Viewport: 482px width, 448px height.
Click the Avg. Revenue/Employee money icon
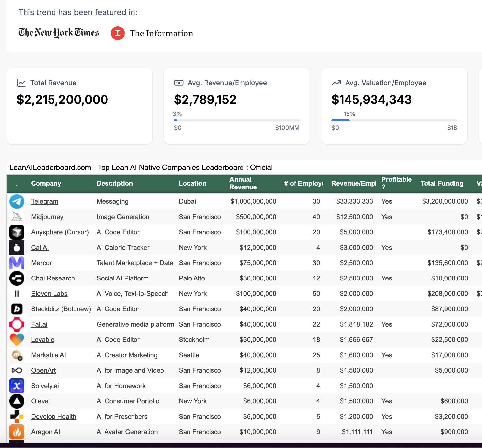click(179, 83)
